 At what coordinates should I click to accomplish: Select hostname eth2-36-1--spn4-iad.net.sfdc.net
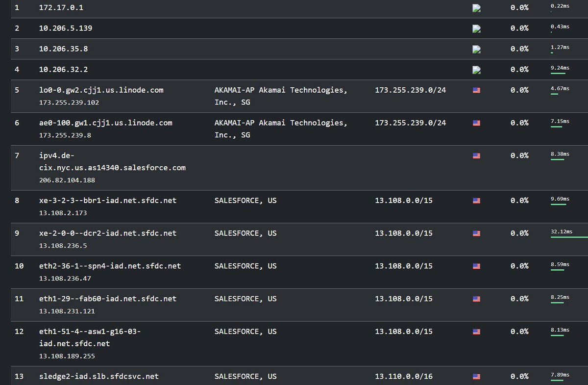coord(110,266)
